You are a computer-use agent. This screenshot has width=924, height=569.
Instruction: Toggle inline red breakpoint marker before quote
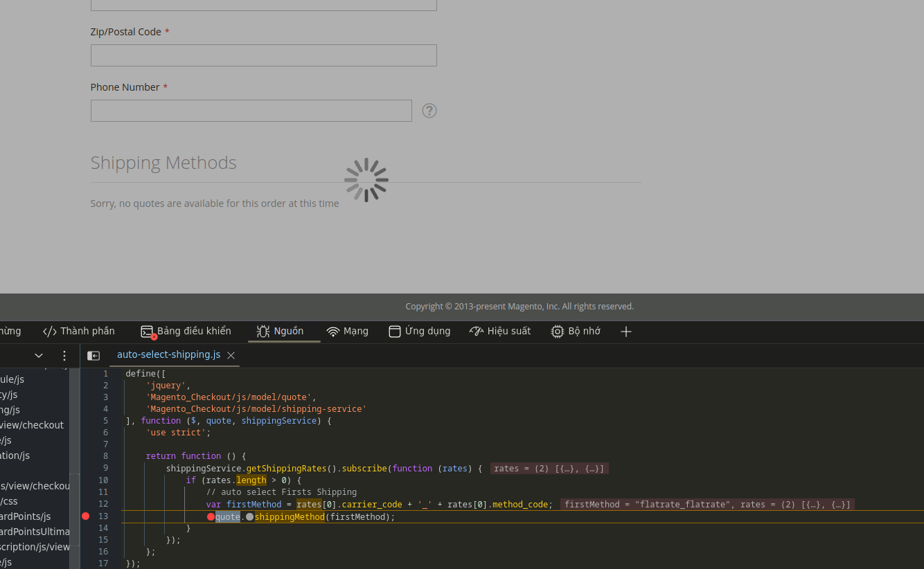[211, 516]
